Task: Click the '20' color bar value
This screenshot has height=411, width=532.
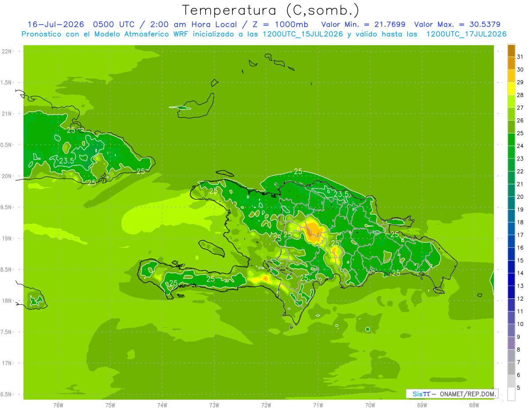Action: click(520, 197)
